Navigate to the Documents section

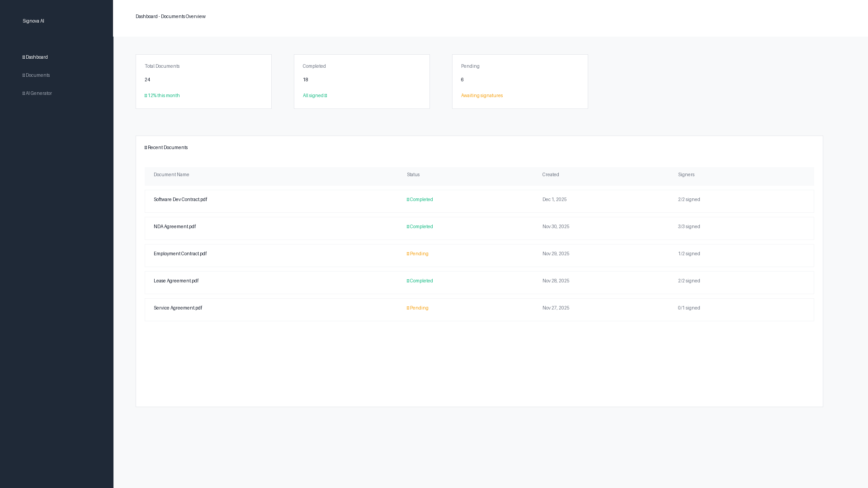(x=37, y=75)
